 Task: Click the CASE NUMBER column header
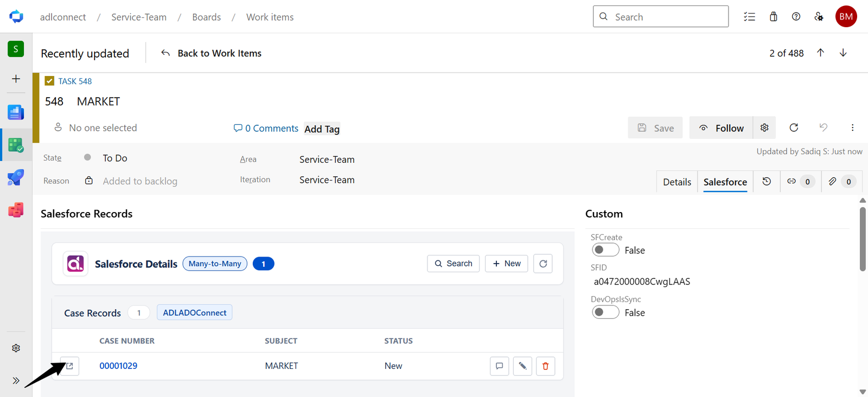[x=127, y=341]
